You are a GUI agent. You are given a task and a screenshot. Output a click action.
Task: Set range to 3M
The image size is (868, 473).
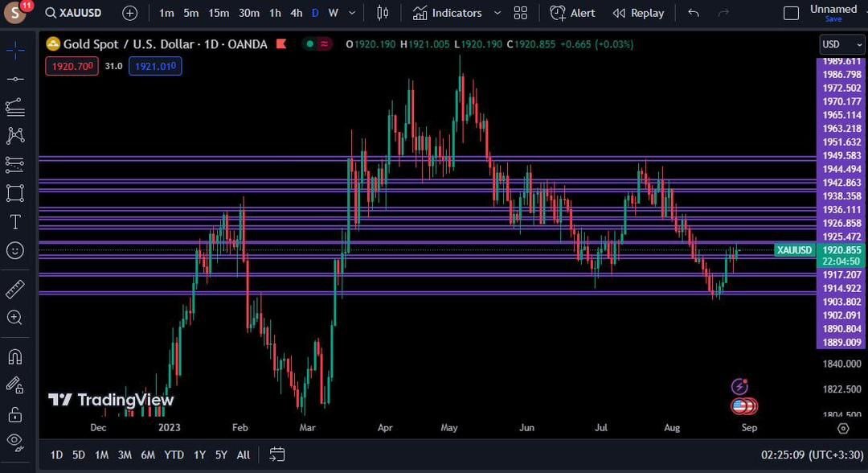point(125,454)
